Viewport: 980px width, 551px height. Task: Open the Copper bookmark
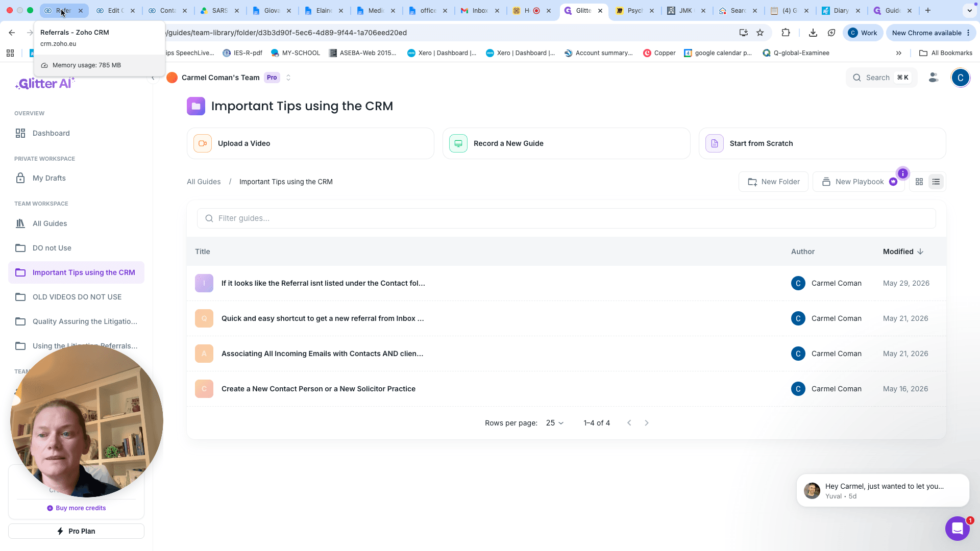[x=659, y=53]
